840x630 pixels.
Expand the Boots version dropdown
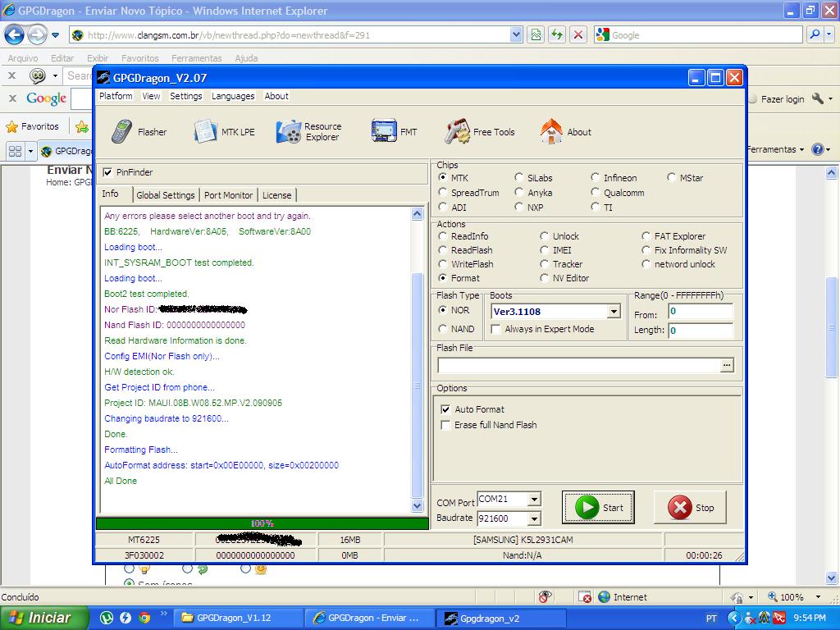pos(614,311)
